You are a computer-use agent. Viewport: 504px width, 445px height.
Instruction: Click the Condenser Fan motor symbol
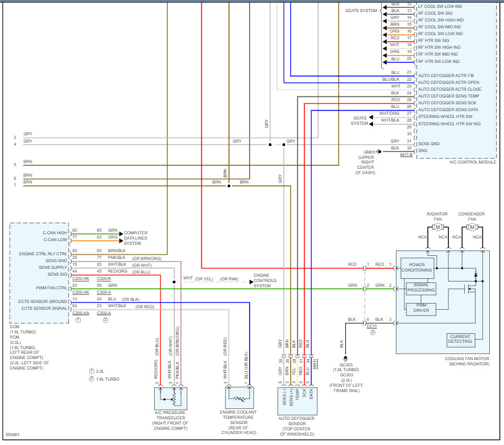[472, 227]
